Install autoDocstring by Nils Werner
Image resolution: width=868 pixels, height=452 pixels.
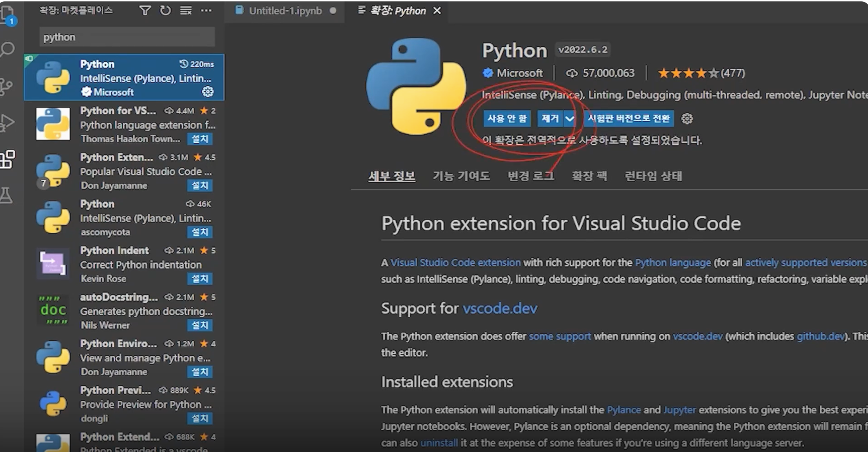[200, 325]
